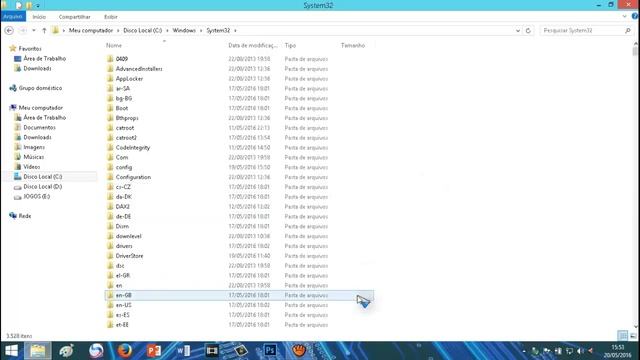Open Vídeos in the sidebar
This screenshot has width=640, height=360.
coord(31,167)
